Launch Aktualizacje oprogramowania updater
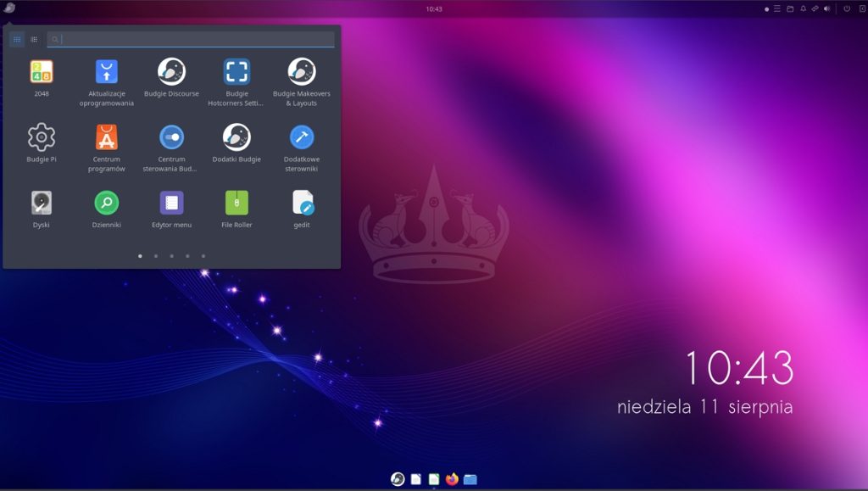This screenshot has width=868, height=491. pos(106,72)
